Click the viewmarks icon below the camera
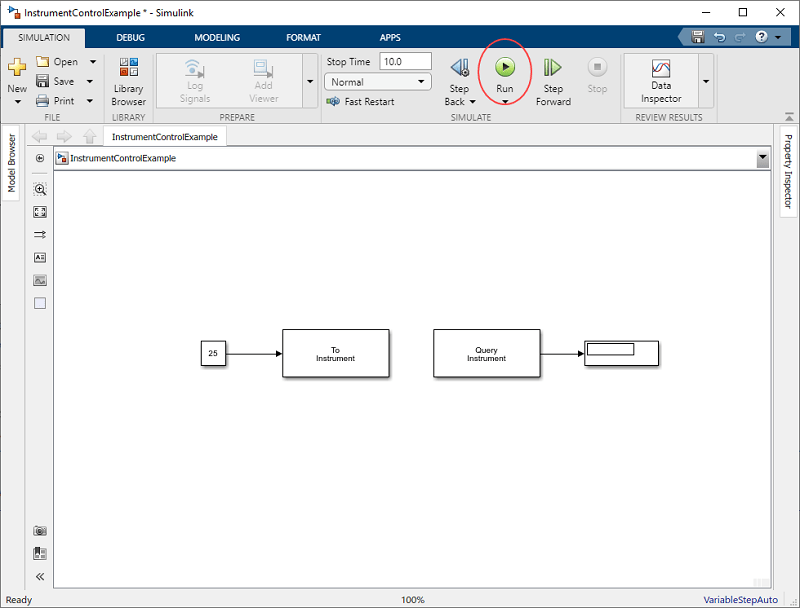Screen dimensions: 800x608 [40, 553]
